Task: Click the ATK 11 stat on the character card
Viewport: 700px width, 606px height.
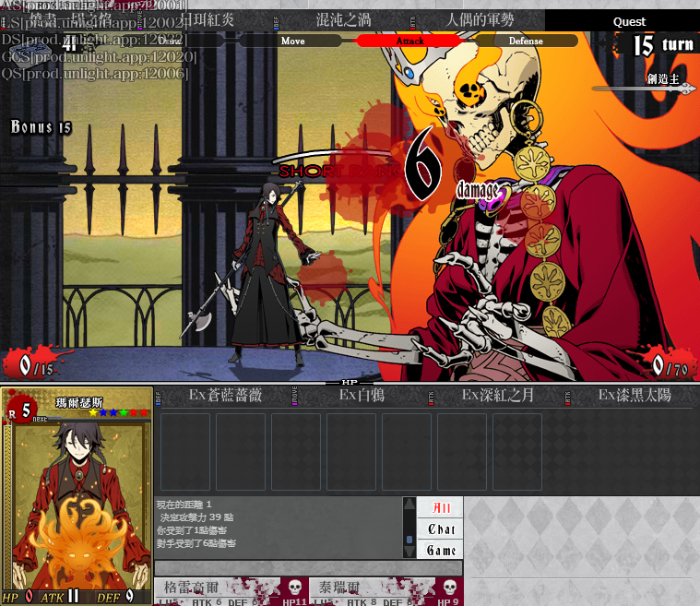Action: tap(60, 597)
